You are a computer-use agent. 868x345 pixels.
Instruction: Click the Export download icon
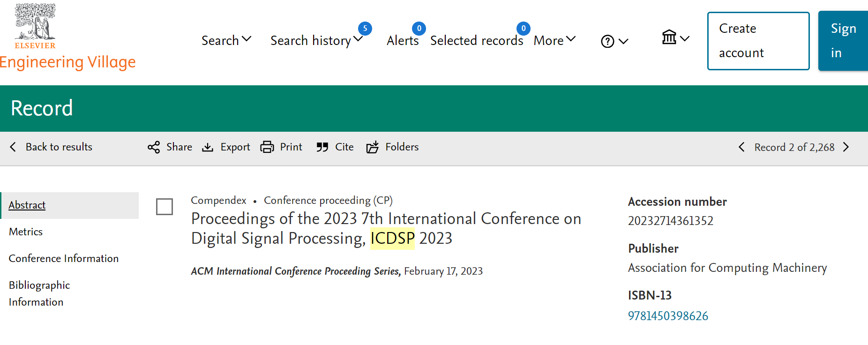[208, 147]
